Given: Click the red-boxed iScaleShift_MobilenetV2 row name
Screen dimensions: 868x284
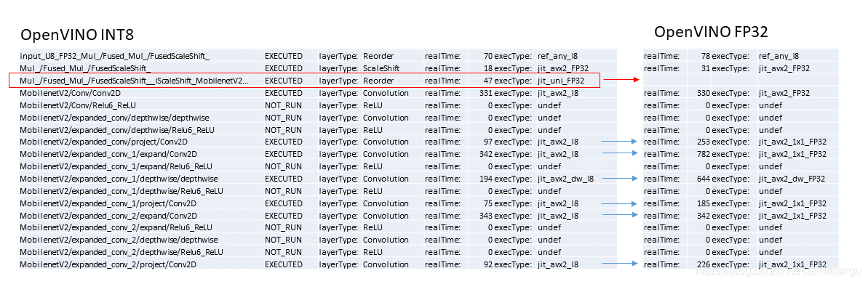Looking at the screenshot, I should pos(134,81).
